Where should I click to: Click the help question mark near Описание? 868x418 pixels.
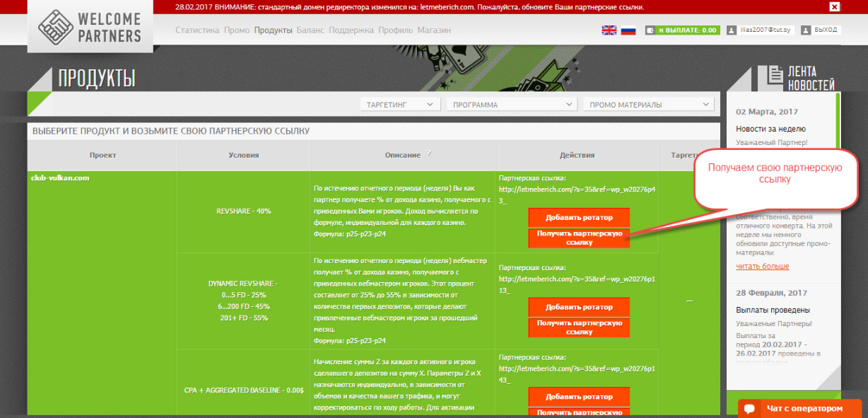click(428, 153)
